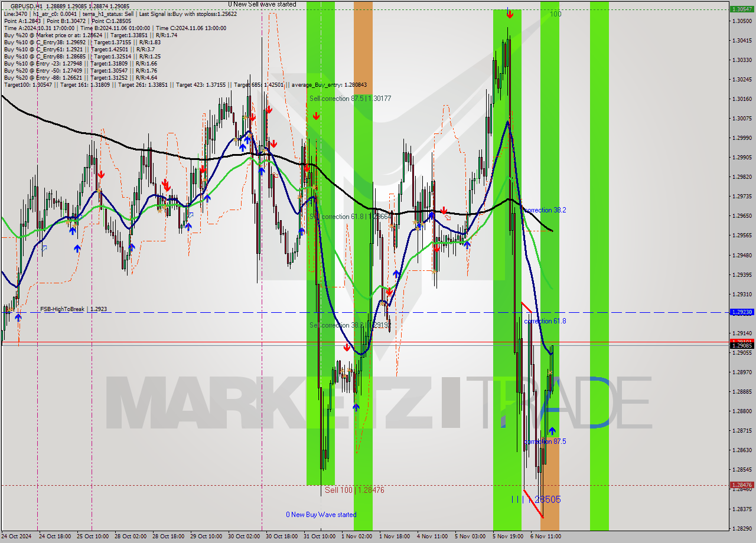Click the blue arrow under FSB-HighToBreak line start
The width and height of the screenshot is (756, 543).
click(x=18, y=317)
